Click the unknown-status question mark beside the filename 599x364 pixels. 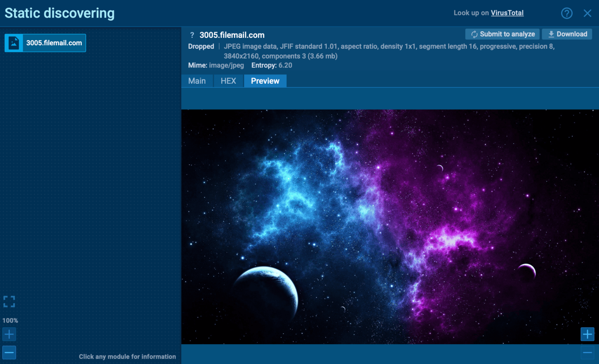(x=192, y=35)
